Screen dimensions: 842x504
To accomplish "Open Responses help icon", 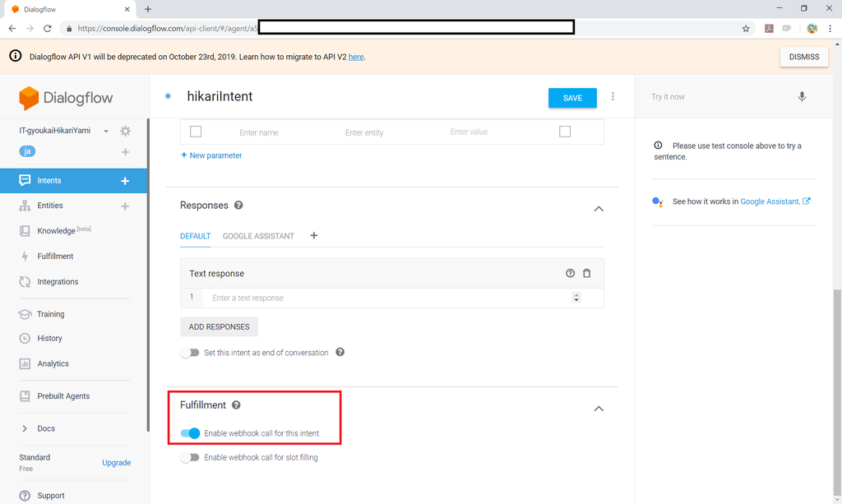I will tap(238, 205).
